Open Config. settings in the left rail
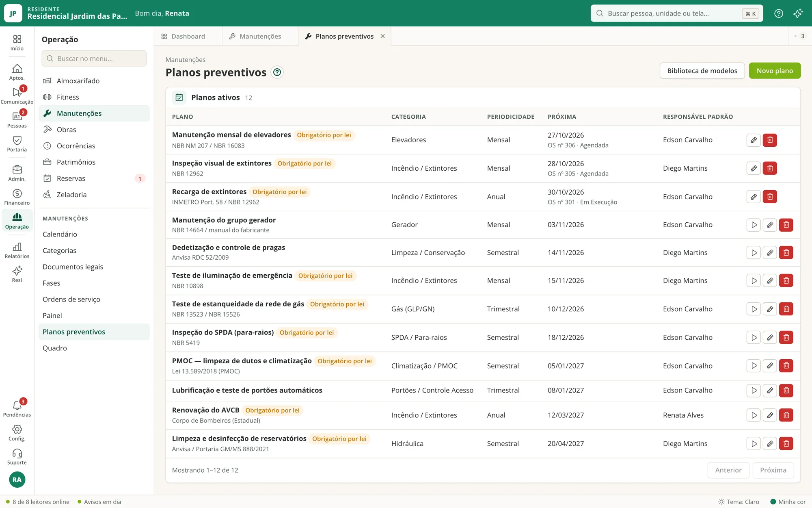Image resolution: width=812 pixels, height=508 pixels. pyautogui.click(x=17, y=433)
